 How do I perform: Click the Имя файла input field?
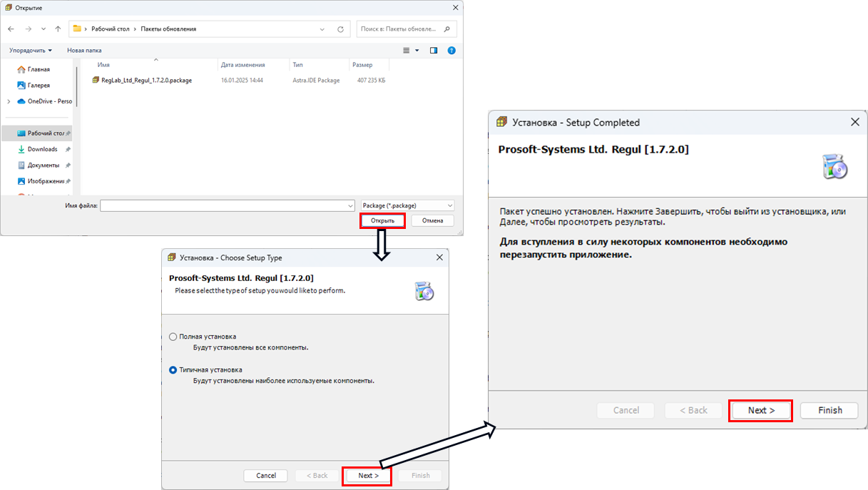(227, 205)
